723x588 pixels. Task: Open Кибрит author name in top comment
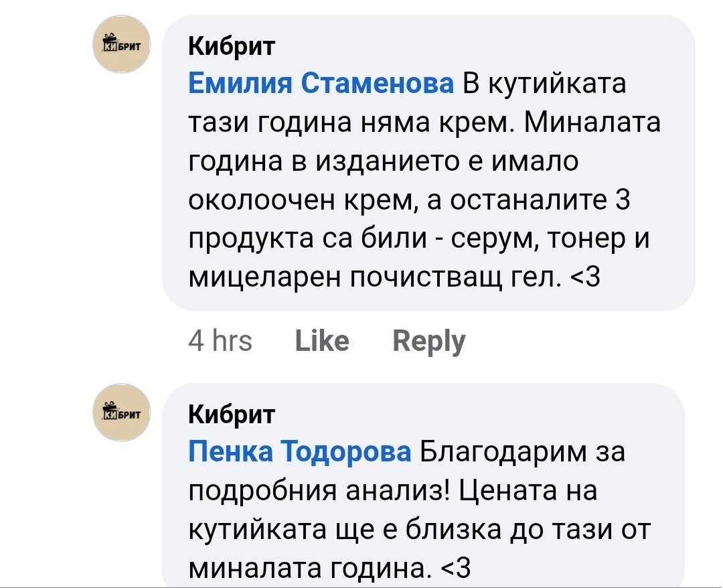pos(231,47)
